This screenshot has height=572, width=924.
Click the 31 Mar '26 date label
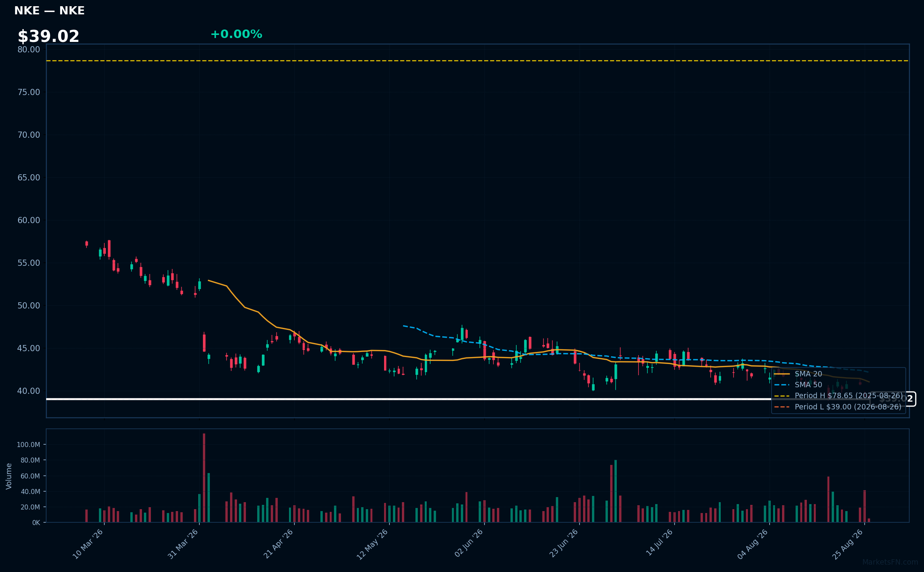click(183, 544)
